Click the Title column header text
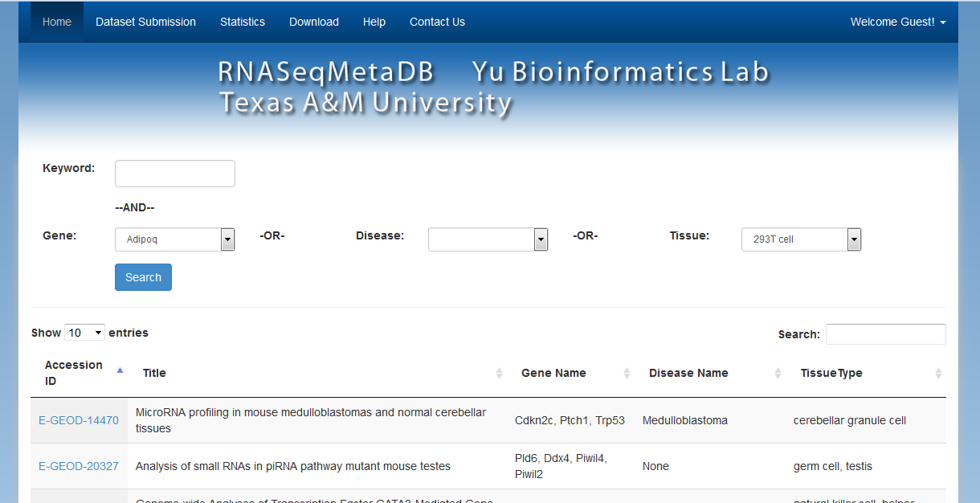This screenshot has width=980, height=503. (154, 373)
